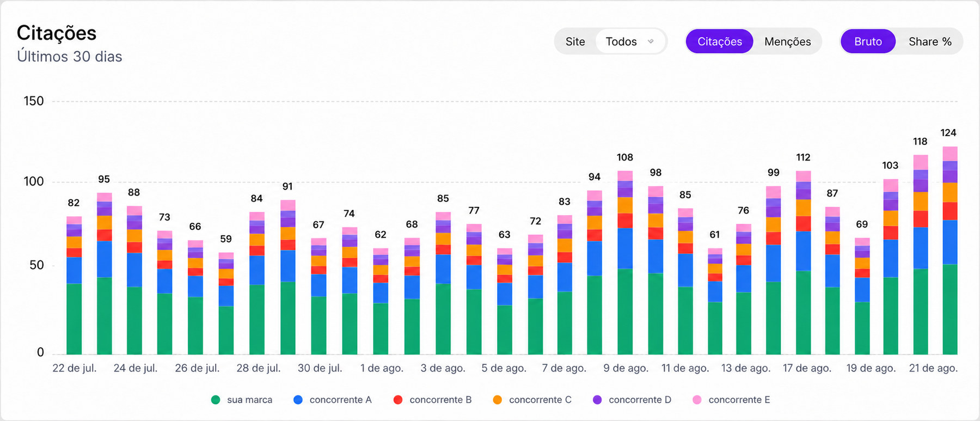Click the chevron arrow beside Todos
Screen dimensions: 980x421
click(x=651, y=41)
